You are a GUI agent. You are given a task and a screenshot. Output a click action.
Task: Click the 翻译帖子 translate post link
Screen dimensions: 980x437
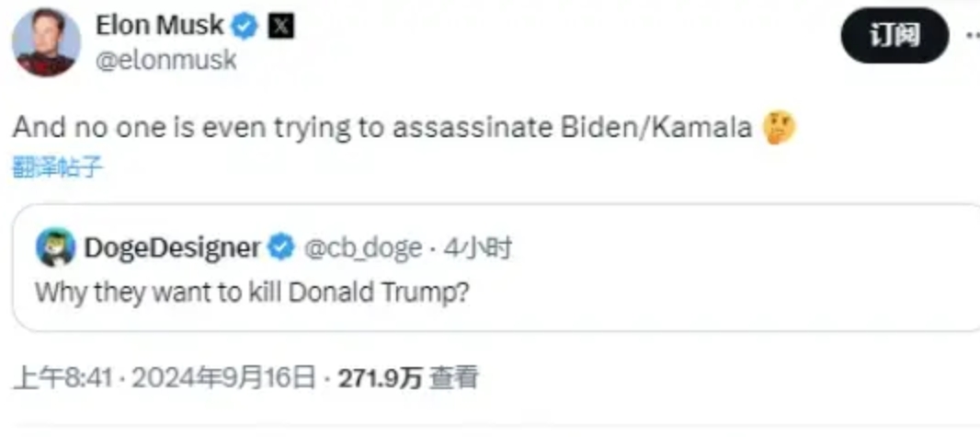coord(58,167)
